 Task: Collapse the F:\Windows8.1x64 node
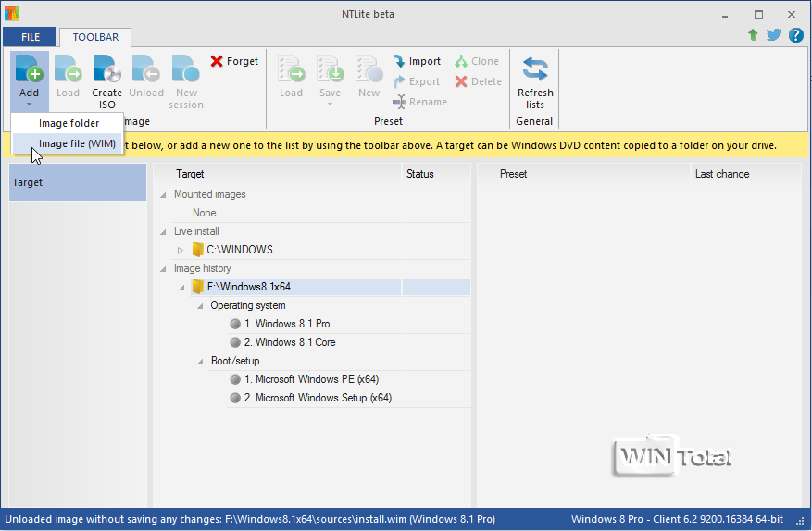point(181,288)
